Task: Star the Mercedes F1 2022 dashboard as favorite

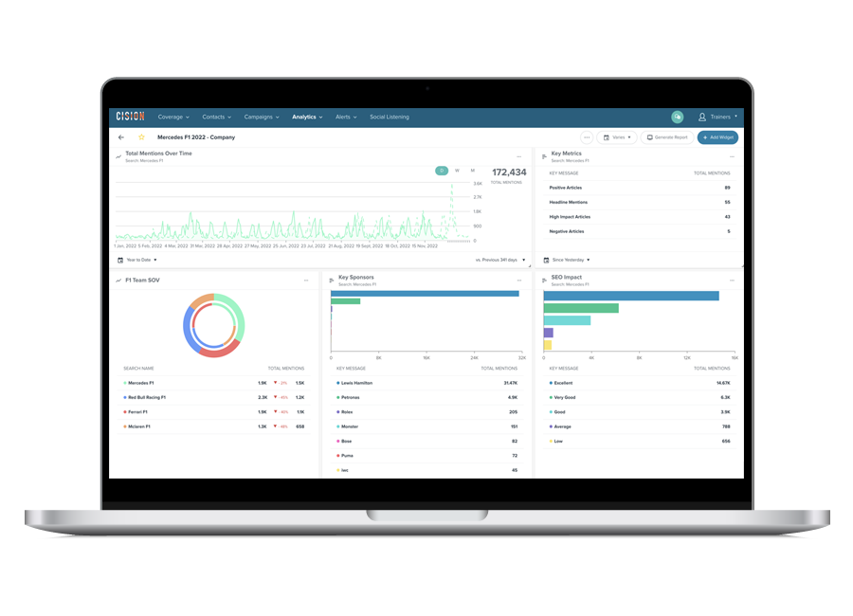Action: (141, 137)
